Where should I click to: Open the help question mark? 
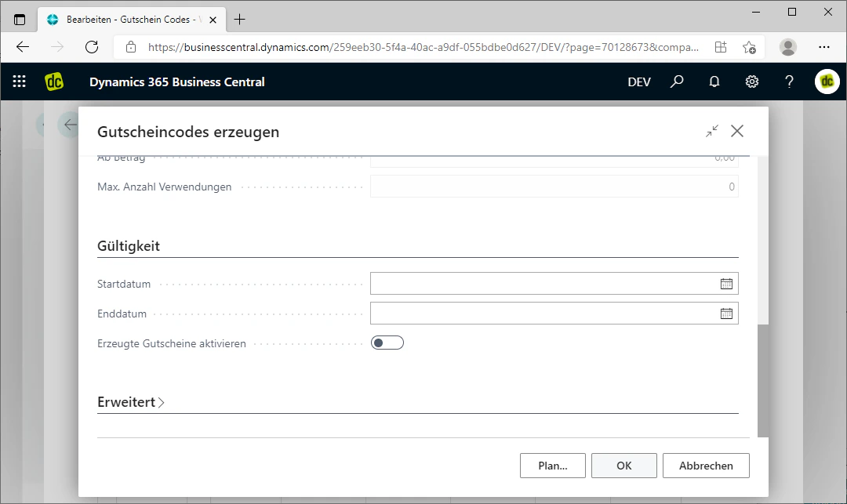[789, 82]
